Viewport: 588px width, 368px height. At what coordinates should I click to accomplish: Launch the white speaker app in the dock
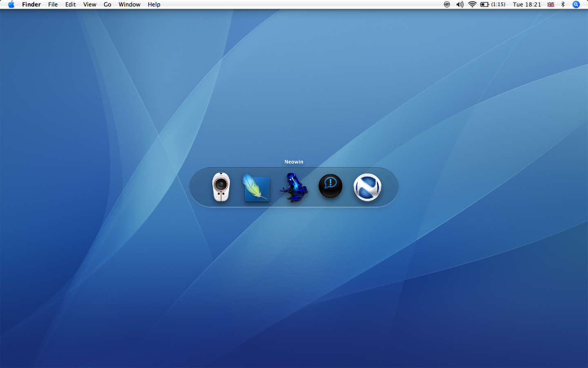221,187
